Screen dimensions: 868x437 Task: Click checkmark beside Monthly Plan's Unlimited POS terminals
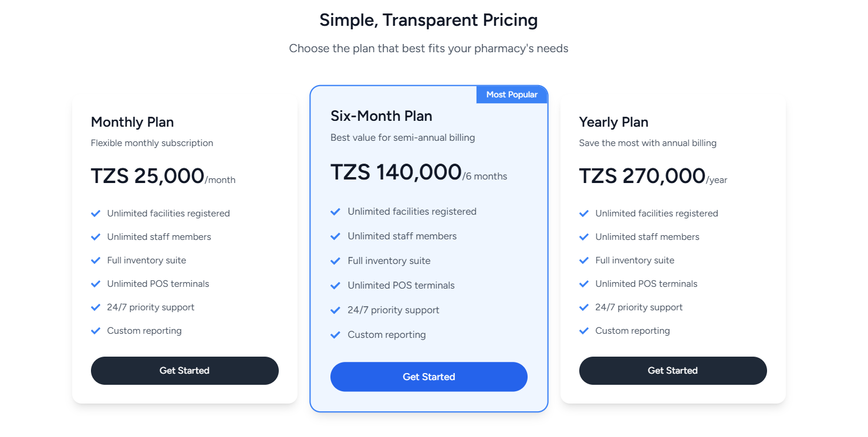pos(96,284)
